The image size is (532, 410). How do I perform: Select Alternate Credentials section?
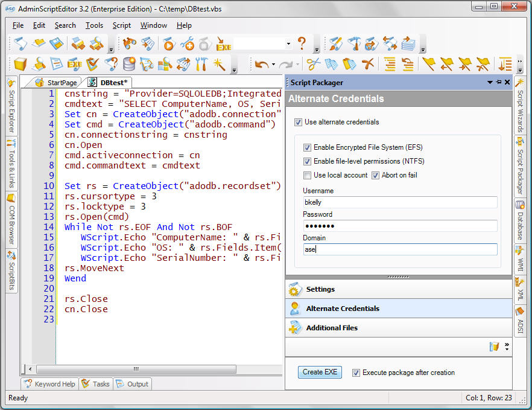pos(399,309)
